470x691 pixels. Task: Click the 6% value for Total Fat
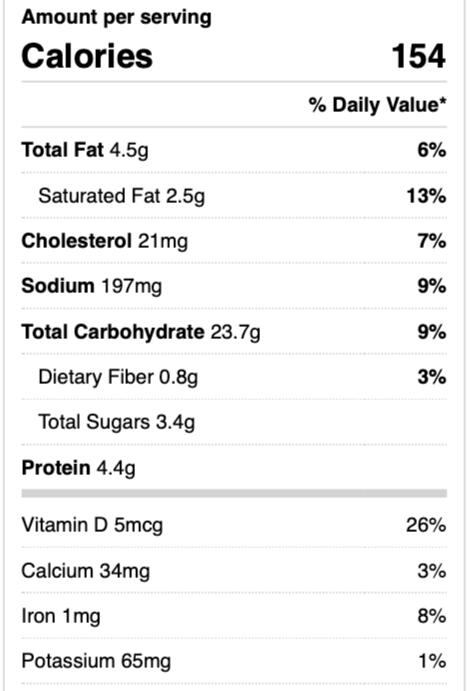[x=432, y=150]
